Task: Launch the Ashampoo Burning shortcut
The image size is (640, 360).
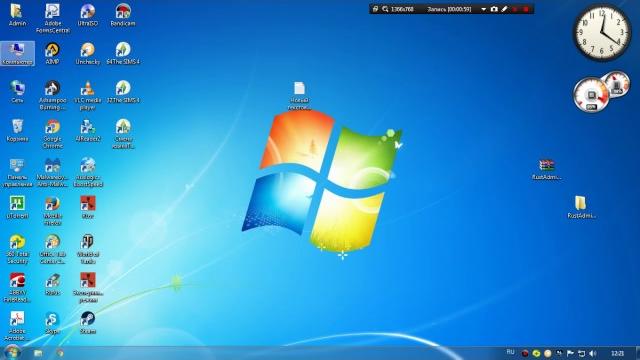Action: (x=52, y=95)
